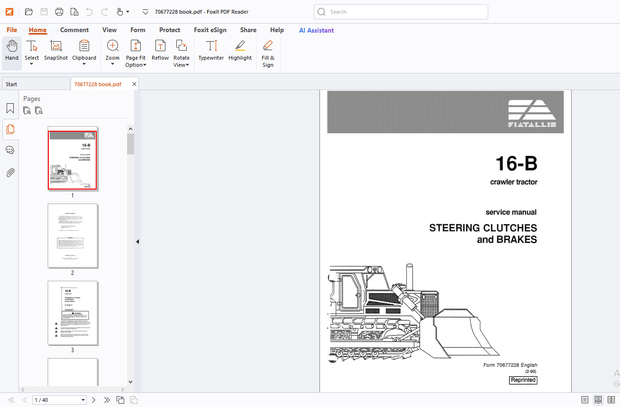Viewport: 620px width, 407px height.
Task: Click second page thumbnail reduce icon
Action: (39, 111)
